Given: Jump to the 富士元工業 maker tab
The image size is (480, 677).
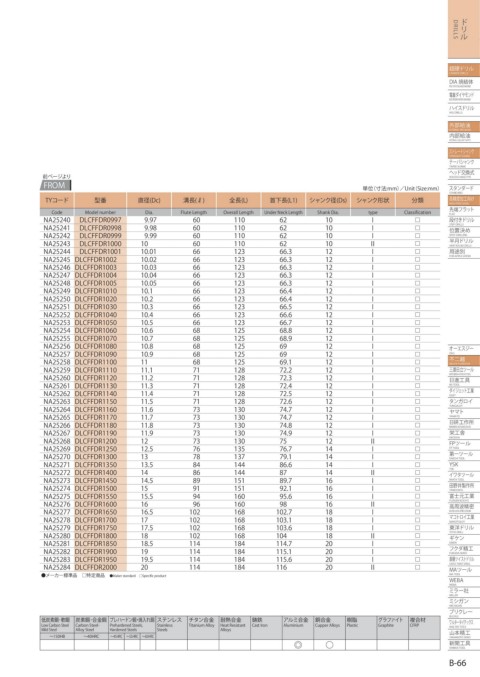Looking at the screenshot, I should click(464, 497).
